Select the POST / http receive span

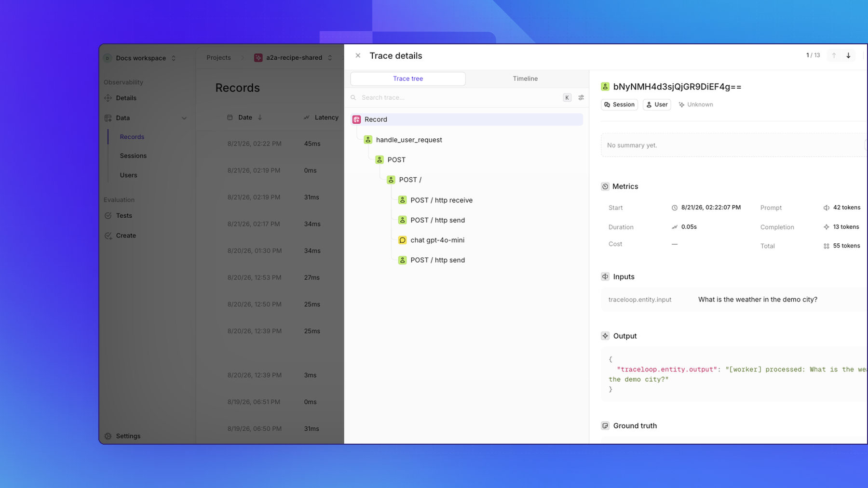441,200
